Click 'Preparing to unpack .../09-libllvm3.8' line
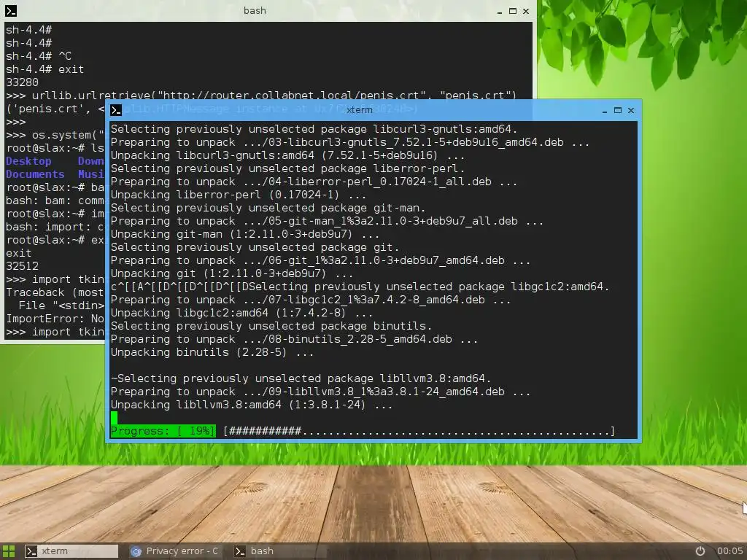This screenshot has width=747, height=560. pos(320,392)
